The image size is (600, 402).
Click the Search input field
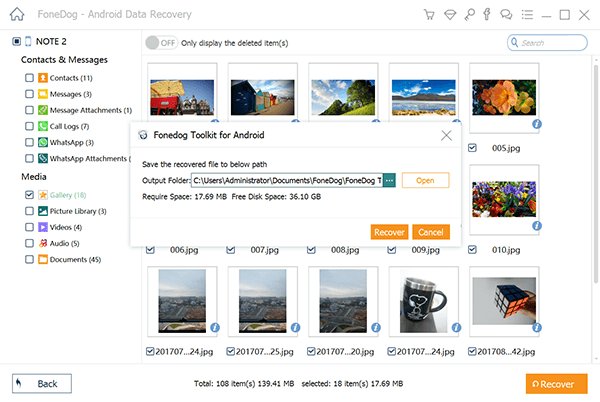coord(547,42)
